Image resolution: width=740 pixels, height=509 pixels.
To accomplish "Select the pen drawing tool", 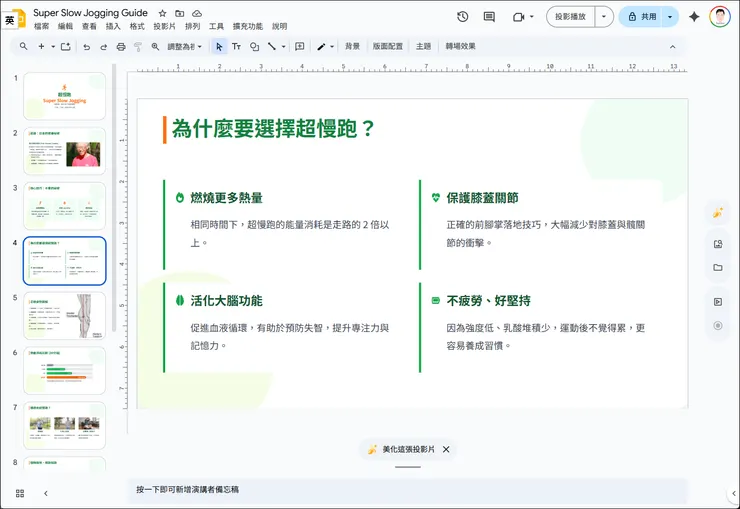I will point(321,46).
